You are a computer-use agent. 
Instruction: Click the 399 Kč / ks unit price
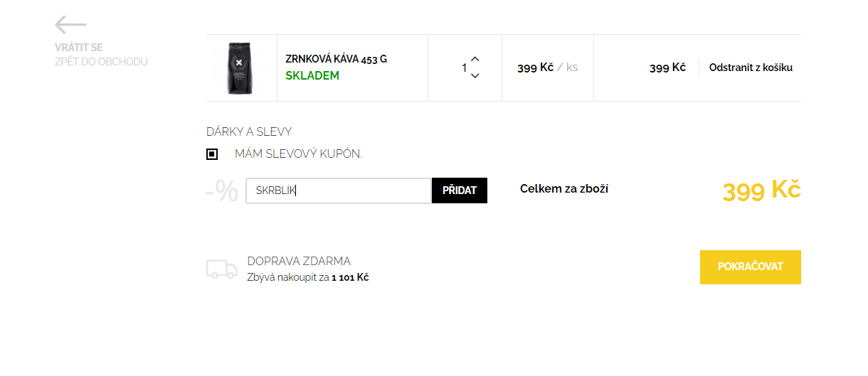[547, 68]
